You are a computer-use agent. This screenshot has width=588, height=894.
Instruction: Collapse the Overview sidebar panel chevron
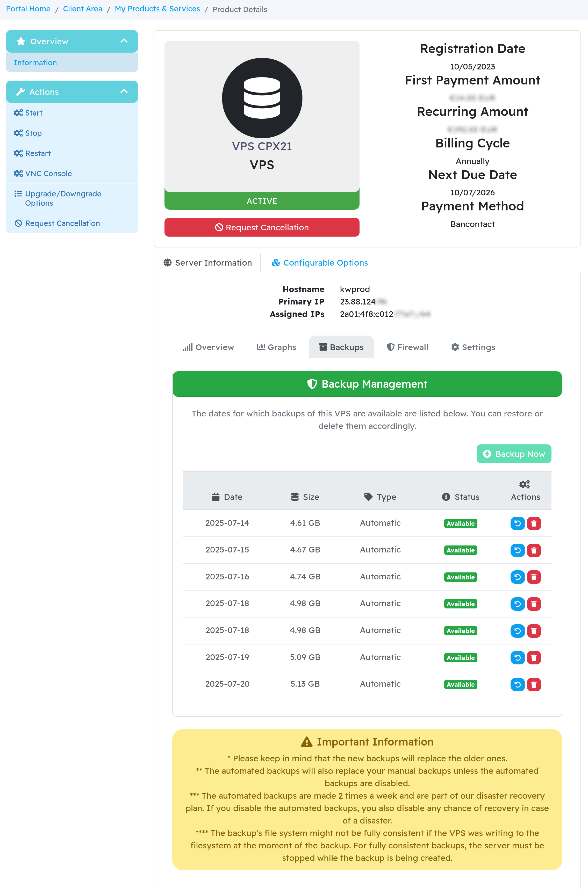[124, 41]
